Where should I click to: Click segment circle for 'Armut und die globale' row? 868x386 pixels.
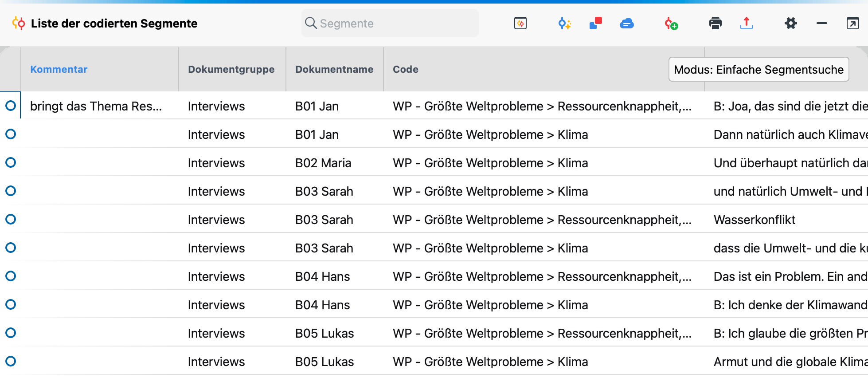[11, 361]
